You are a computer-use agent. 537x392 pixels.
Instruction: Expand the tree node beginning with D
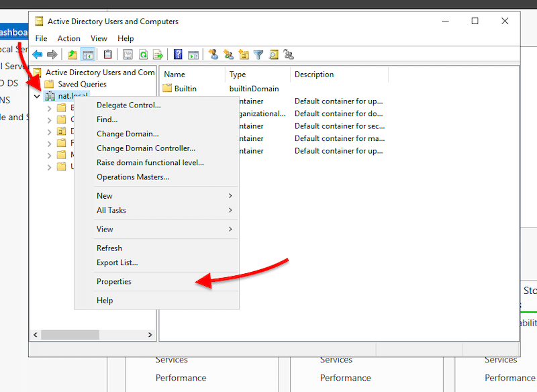[x=49, y=132]
